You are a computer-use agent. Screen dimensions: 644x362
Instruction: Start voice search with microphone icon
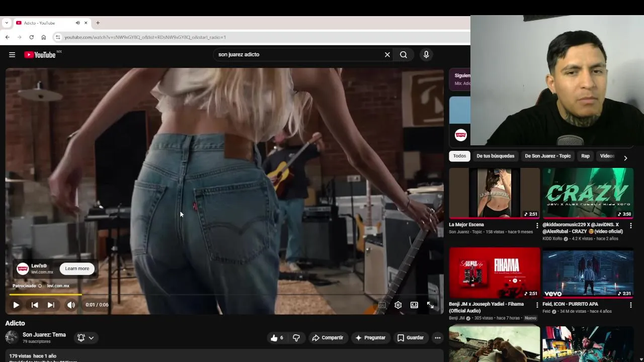(x=426, y=55)
